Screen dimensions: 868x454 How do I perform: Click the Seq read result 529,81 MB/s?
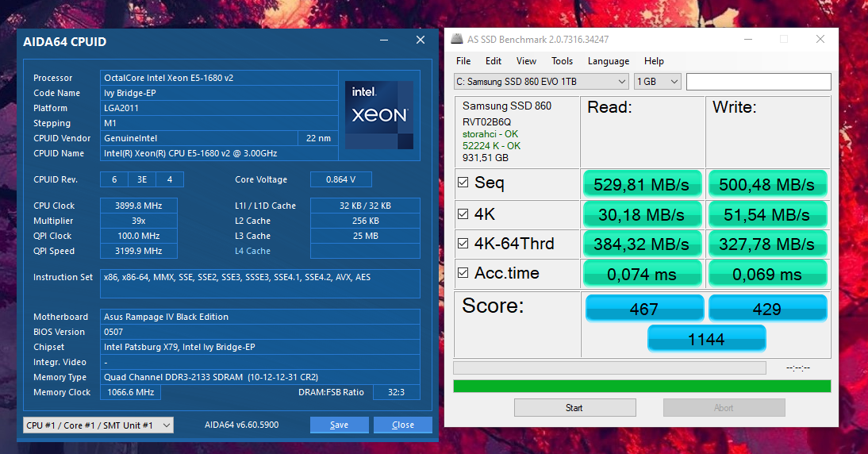pos(642,184)
